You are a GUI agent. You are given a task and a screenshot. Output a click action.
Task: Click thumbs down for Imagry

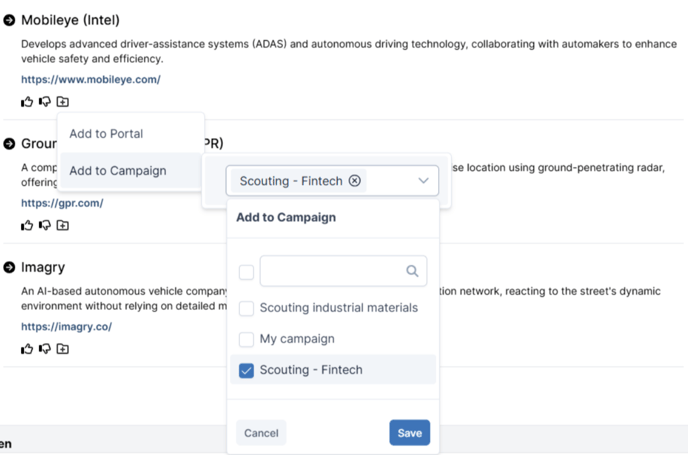[x=45, y=349]
